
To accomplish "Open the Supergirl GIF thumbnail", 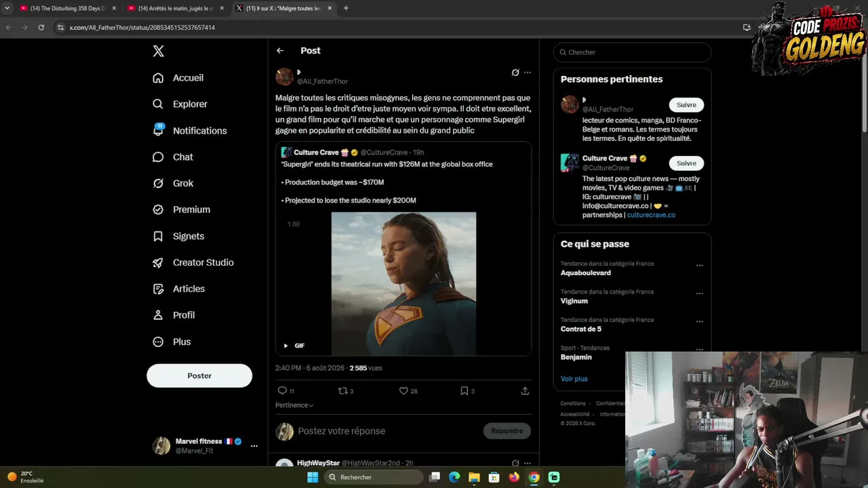I will pyautogui.click(x=403, y=284).
